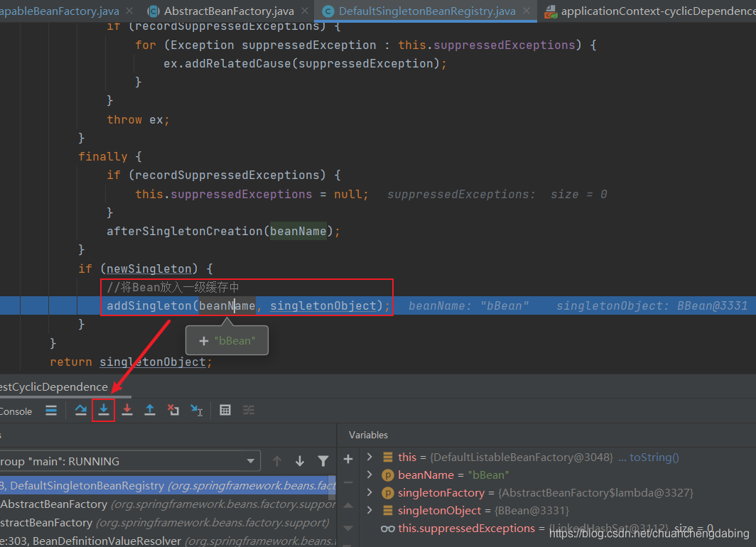
Task: Close the partially visible CapableBeanFactory.java tab
Action: pos(129,11)
